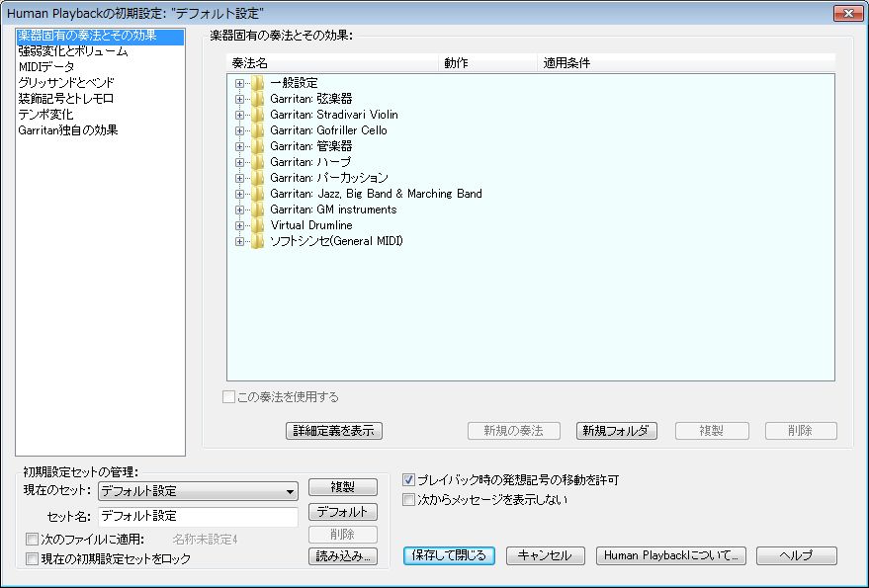Screen dimensions: 869x588
Task: Click the Garritan: Stradivari Violin folder icon
Action: [257, 115]
